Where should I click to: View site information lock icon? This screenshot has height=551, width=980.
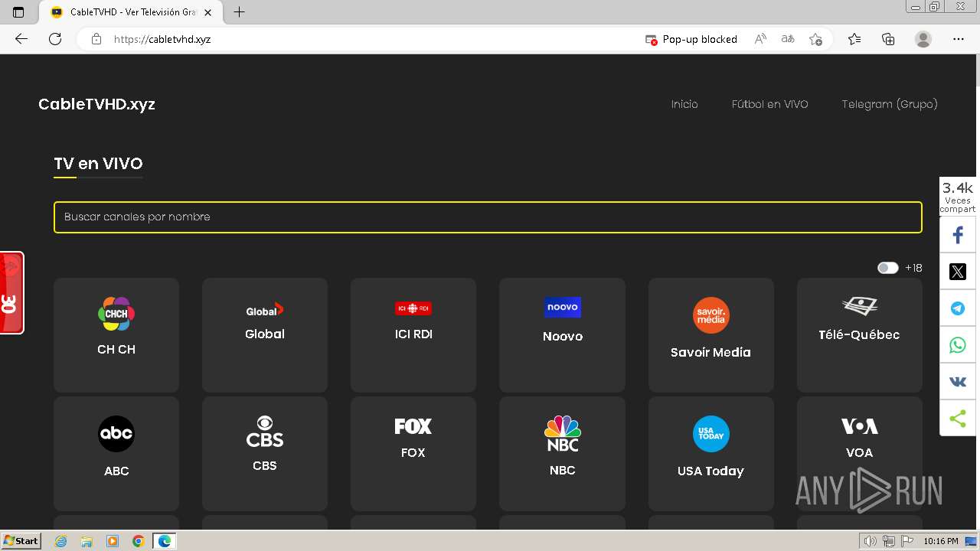[x=96, y=39]
